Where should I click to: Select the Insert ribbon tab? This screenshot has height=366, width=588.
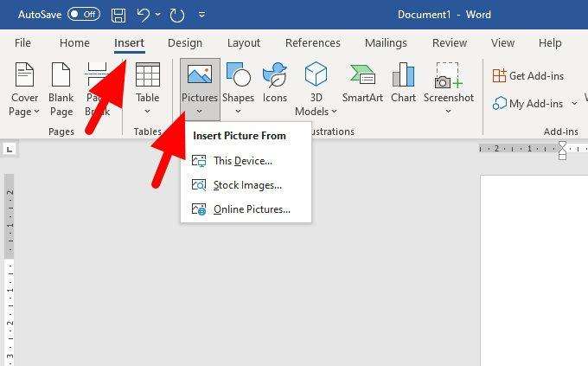click(x=130, y=42)
